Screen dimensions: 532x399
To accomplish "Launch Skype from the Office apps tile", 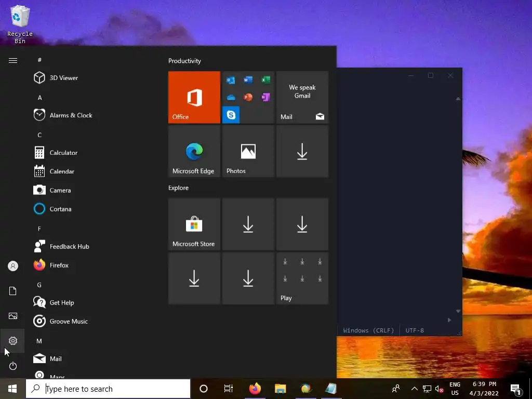I will (231, 115).
